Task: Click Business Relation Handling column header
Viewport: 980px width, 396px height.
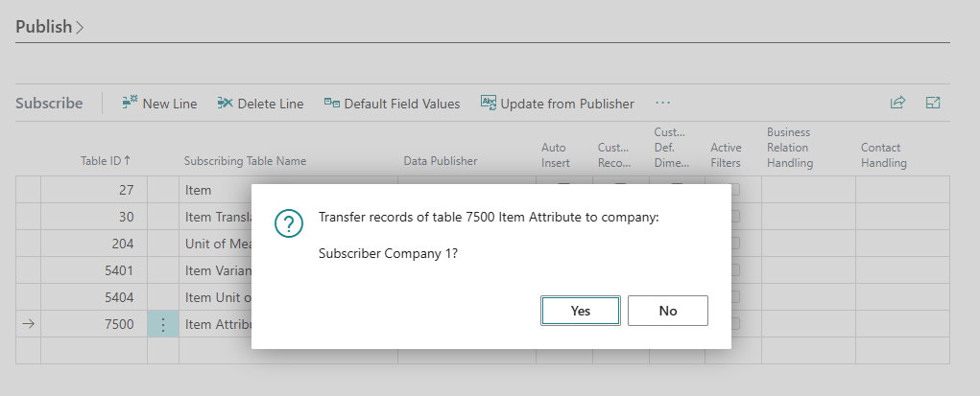Action: [790, 148]
